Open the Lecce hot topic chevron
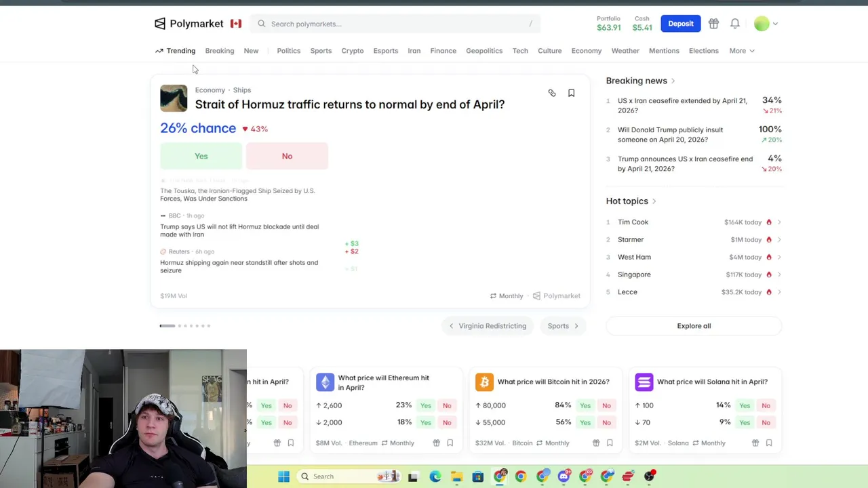Viewport: 868px width, 488px height. click(x=779, y=292)
